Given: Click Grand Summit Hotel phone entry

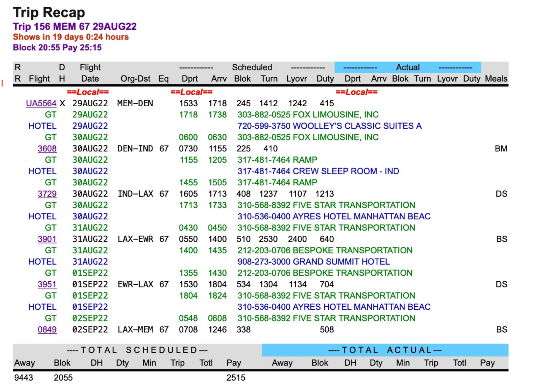Looking at the screenshot, I should [313, 262].
